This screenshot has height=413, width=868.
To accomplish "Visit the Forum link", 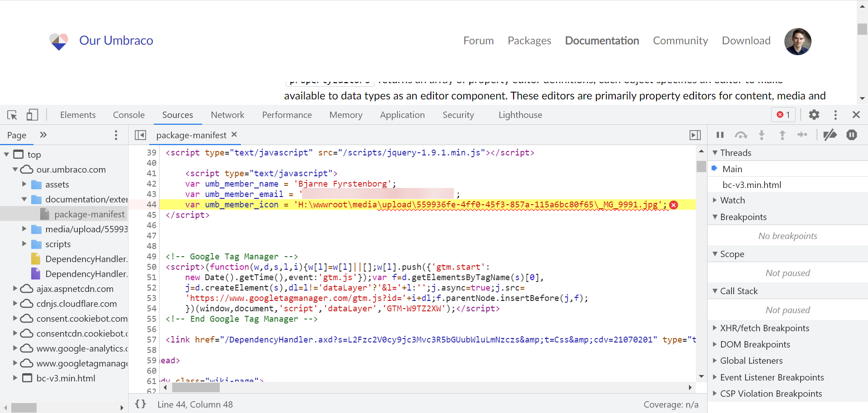I will point(478,41).
